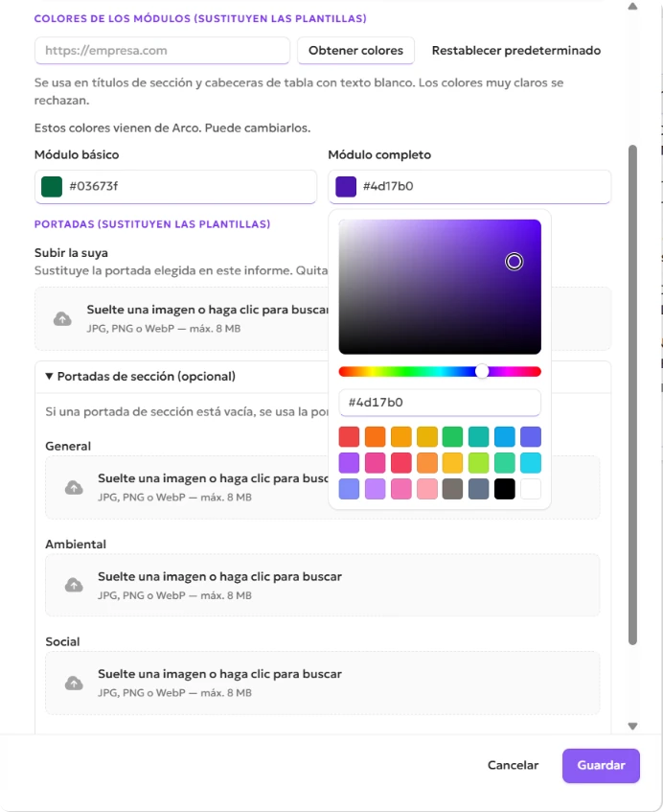The width and height of the screenshot is (663, 812).
Task: Pick the purple preset swatch in second row
Action: pos(350,462)
